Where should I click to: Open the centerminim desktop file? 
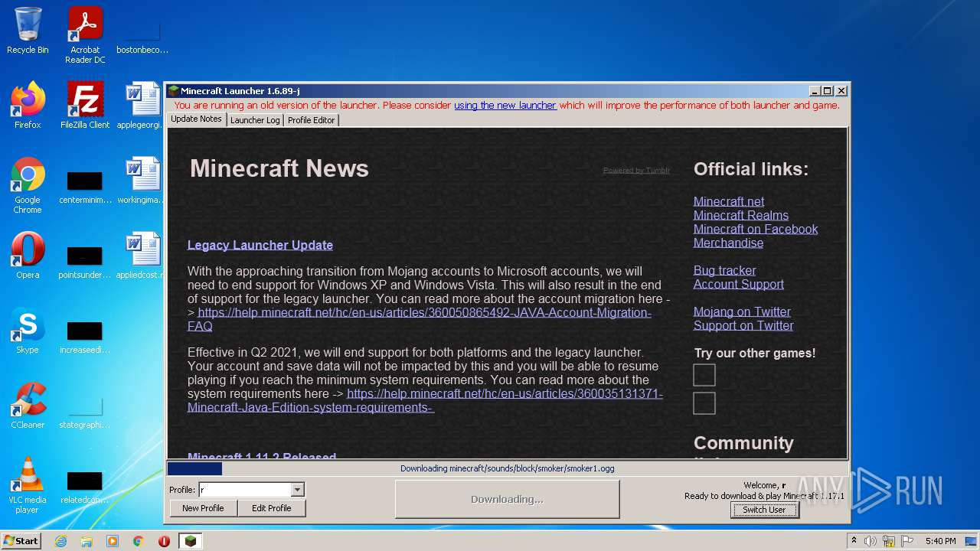pyautogui.click(x=85, y=187)
